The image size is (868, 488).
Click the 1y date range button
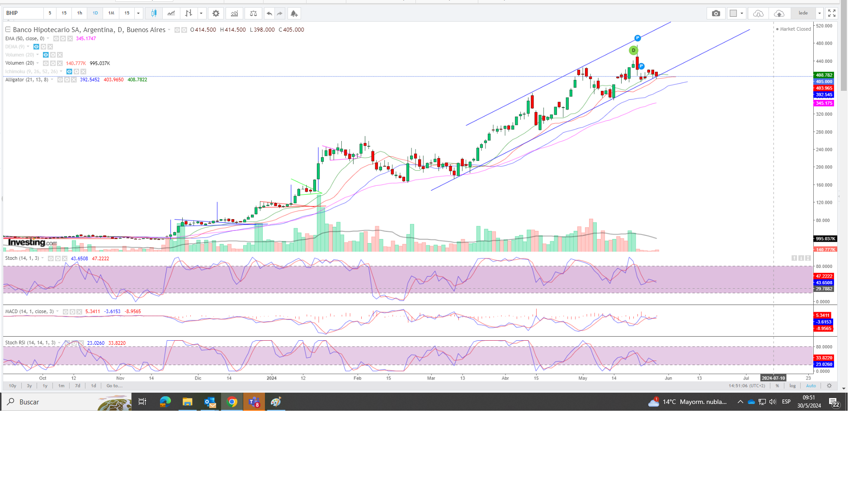click(45, 386)
